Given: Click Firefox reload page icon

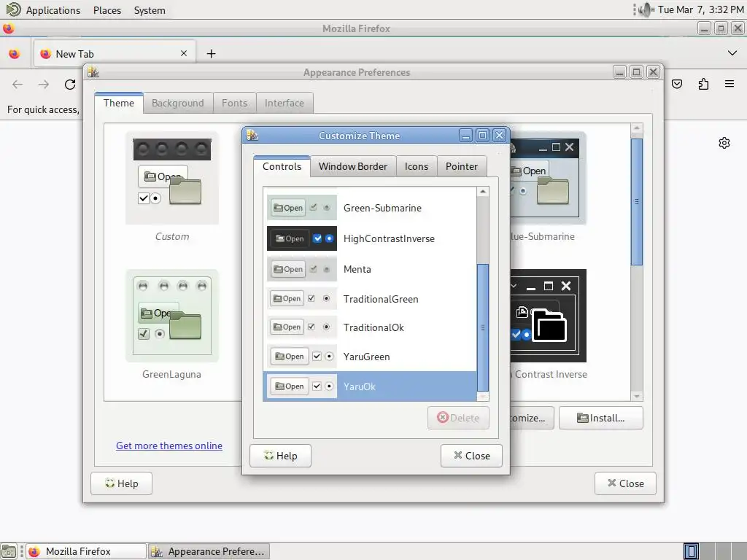Looking at the screenshot, I should pos(70,85).
